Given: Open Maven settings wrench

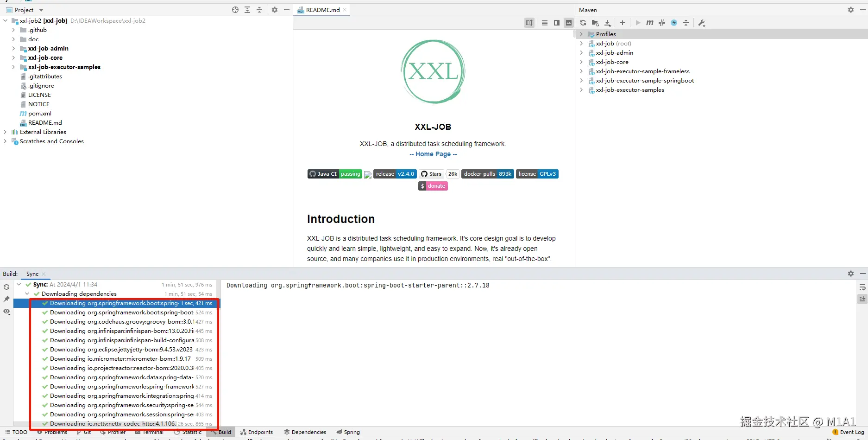Looking at the screenshot, I should [x=702, y=23].
